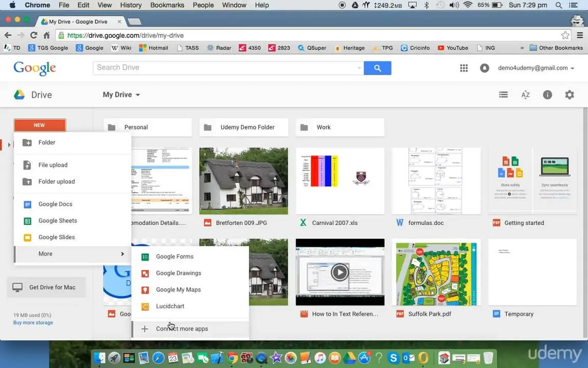Open the Chrome History menu
Image resolution: width=588 pixels, height=368 pixels.
[131, 5]
